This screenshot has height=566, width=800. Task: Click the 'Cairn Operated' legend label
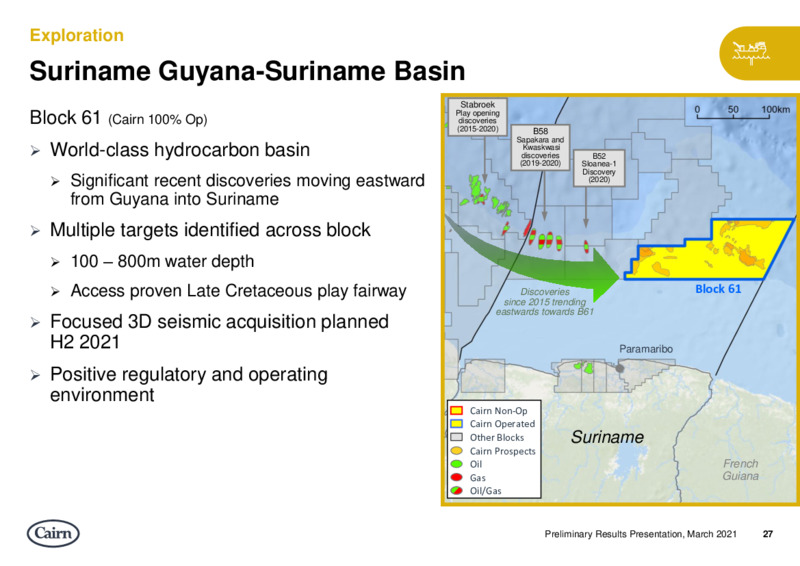503,424
